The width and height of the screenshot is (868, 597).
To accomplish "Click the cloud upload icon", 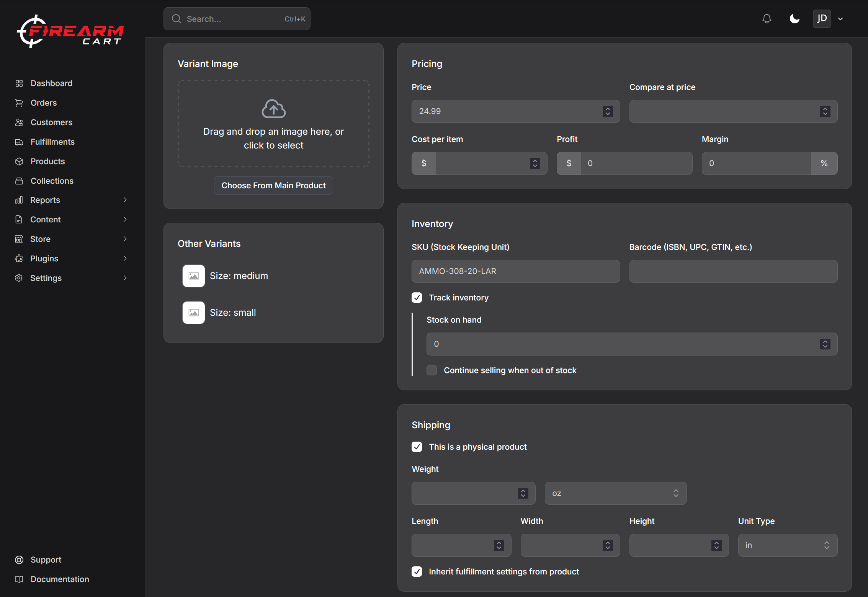I will point(273,109).
